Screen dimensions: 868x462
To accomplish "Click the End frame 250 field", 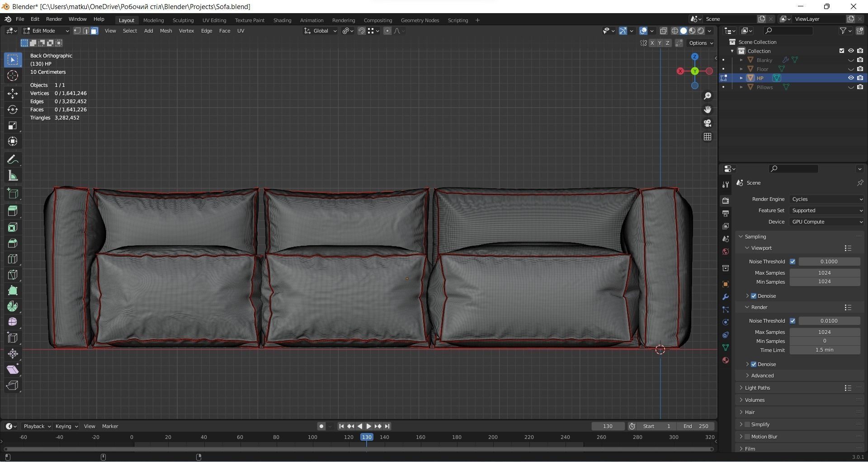I will [696, 426].
